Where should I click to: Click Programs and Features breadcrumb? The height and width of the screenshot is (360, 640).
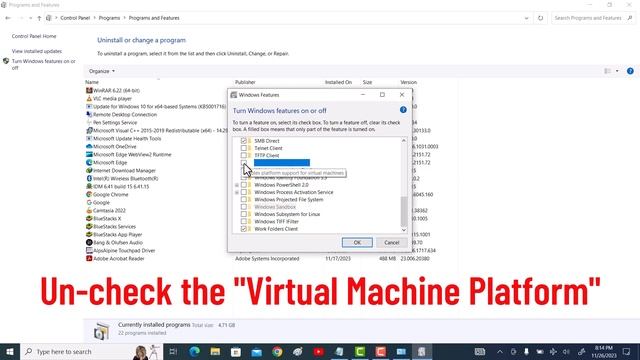[x=154, y=18]
